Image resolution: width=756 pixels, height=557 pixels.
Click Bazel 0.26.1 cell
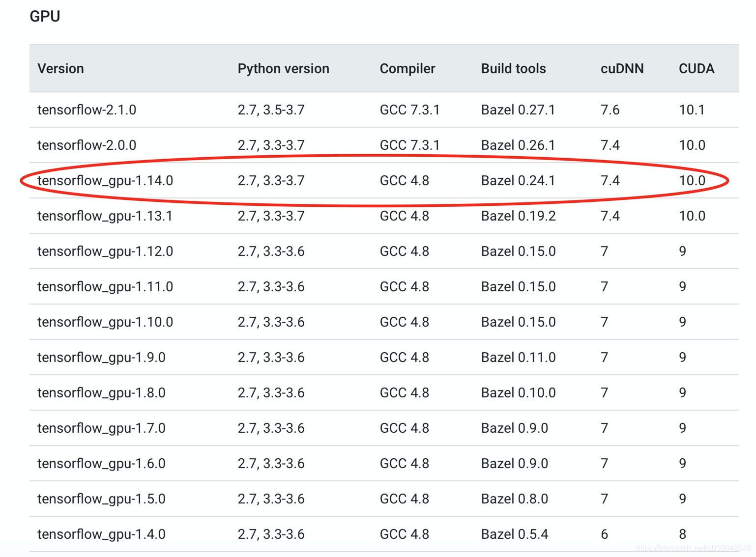518,145
